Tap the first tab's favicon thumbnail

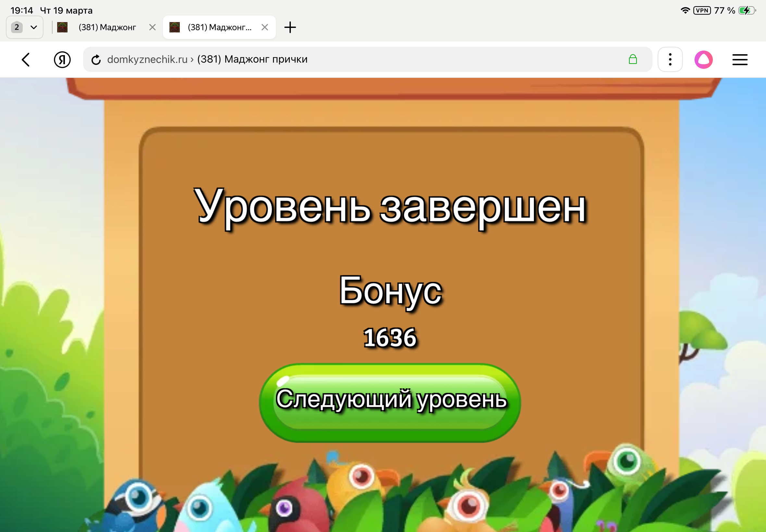click(x=62, y=27)
